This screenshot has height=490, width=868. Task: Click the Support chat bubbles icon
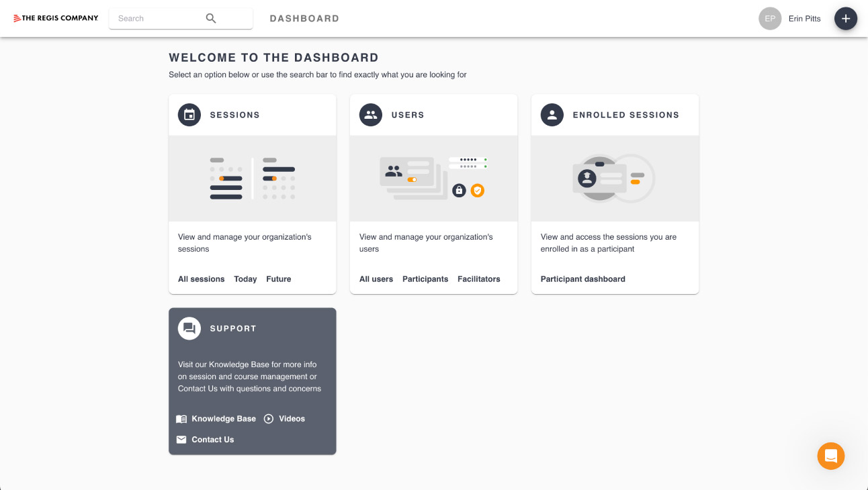tap(189, 328)
